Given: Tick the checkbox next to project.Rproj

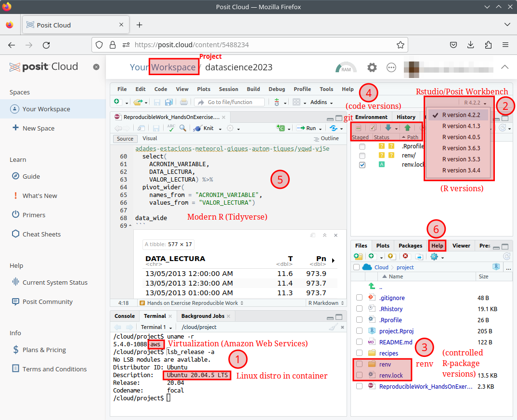Looking at the screenshot, I should point(360,331).
